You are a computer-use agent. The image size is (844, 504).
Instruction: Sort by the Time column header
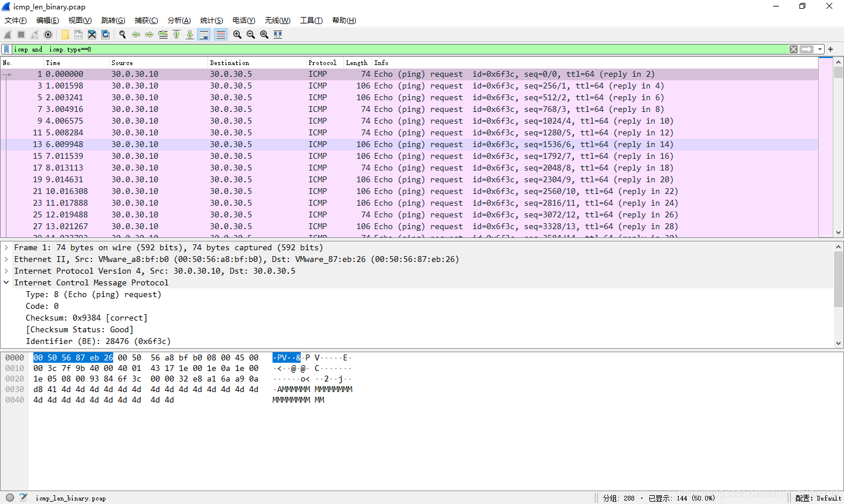(77, 63)
